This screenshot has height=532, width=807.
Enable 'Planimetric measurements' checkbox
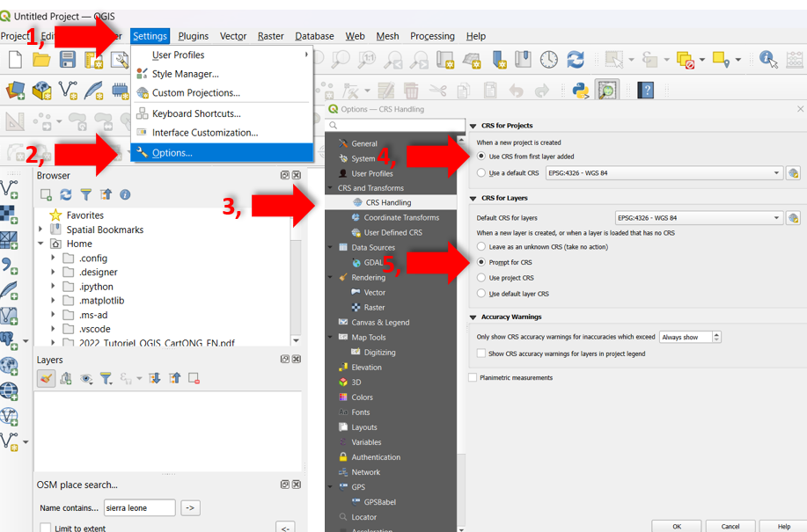click(x=473, y=378)
